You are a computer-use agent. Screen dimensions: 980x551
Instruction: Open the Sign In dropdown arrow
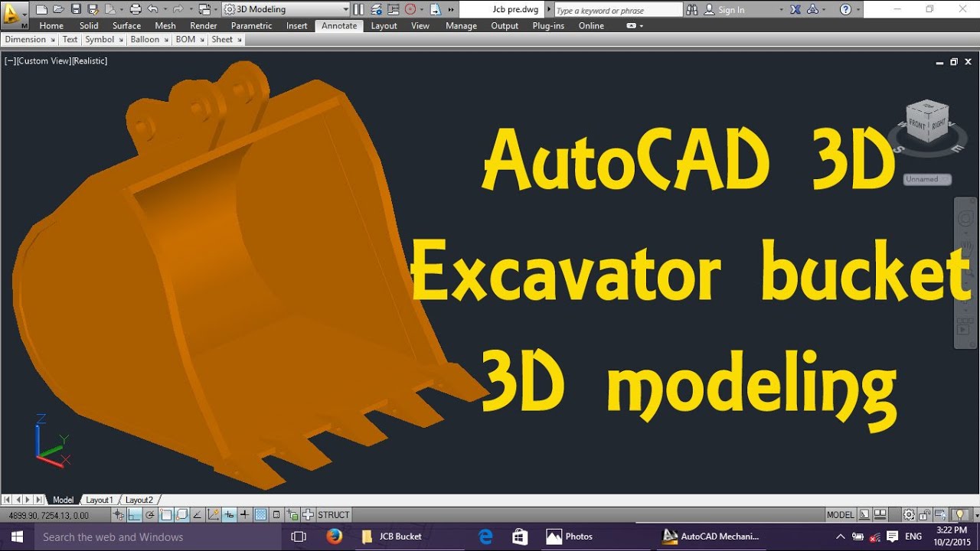[781, 10]
